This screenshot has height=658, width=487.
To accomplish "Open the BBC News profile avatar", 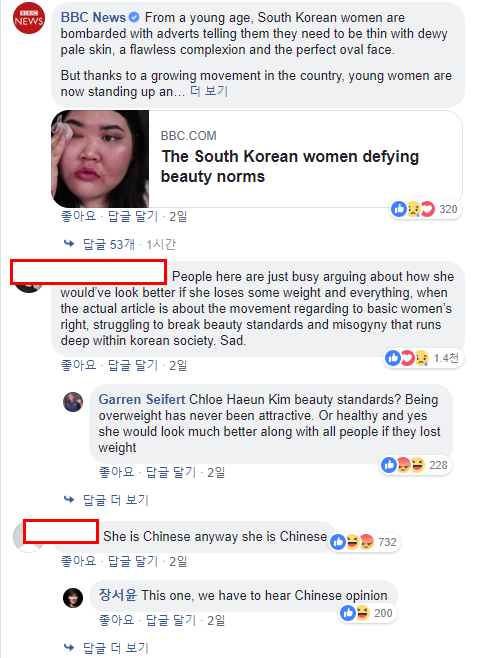I will pos(29,18).
